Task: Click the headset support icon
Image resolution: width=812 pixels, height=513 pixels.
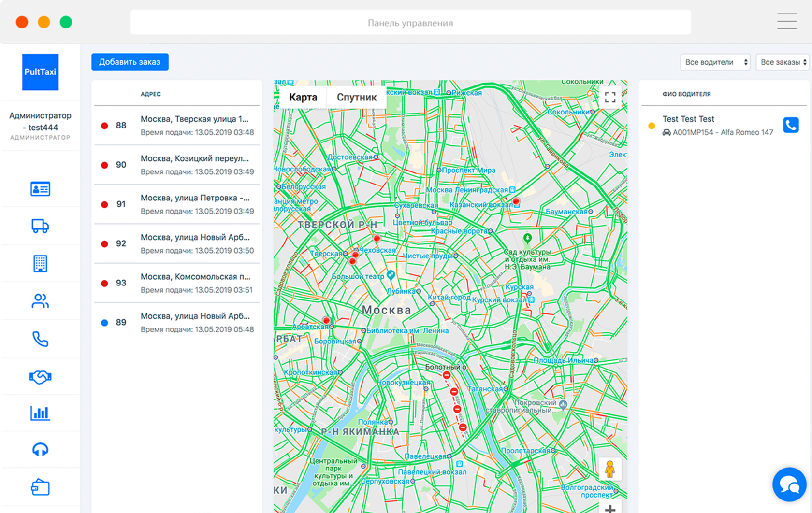Action: coord(40,450)
